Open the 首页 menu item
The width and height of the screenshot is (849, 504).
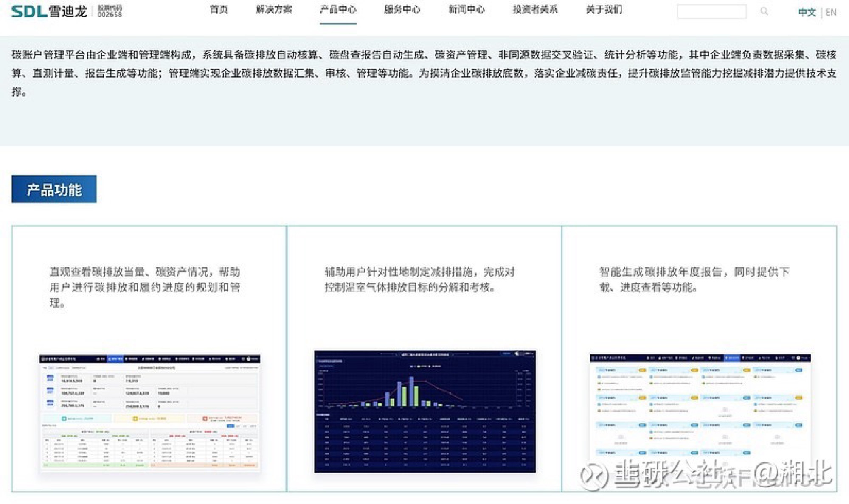pos(219,9)
